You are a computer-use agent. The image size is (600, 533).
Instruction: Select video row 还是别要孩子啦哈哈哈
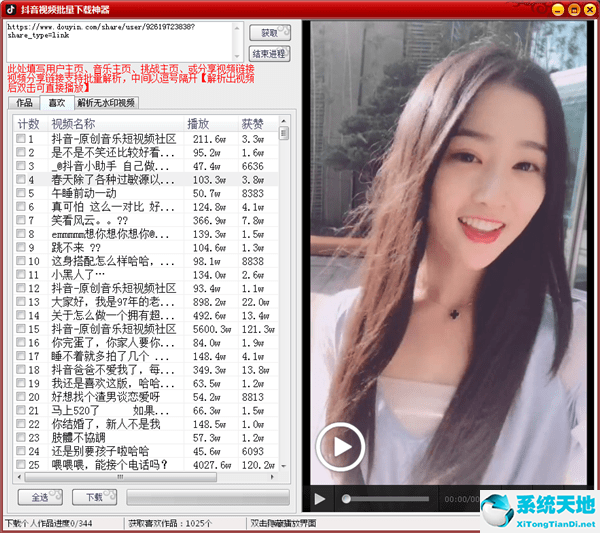pos(146,451)
